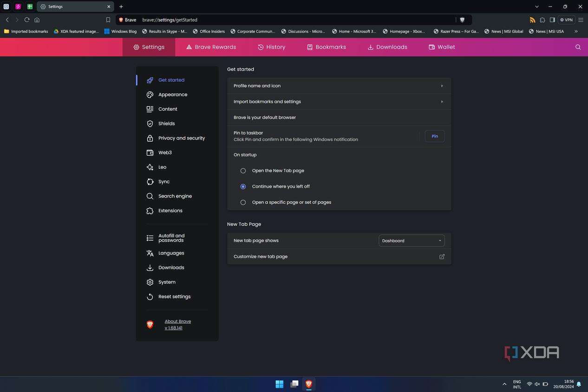Image resolution: width=588 pixels, height=392 pixels.
Task: Open the New tab page shows Dashboard dropdown
Action: (412, 241)
